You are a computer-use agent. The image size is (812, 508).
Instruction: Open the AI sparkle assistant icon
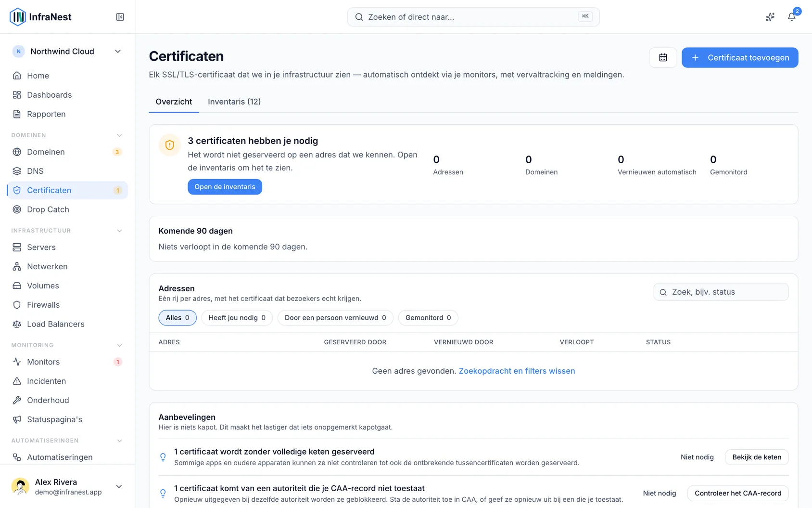770,17
